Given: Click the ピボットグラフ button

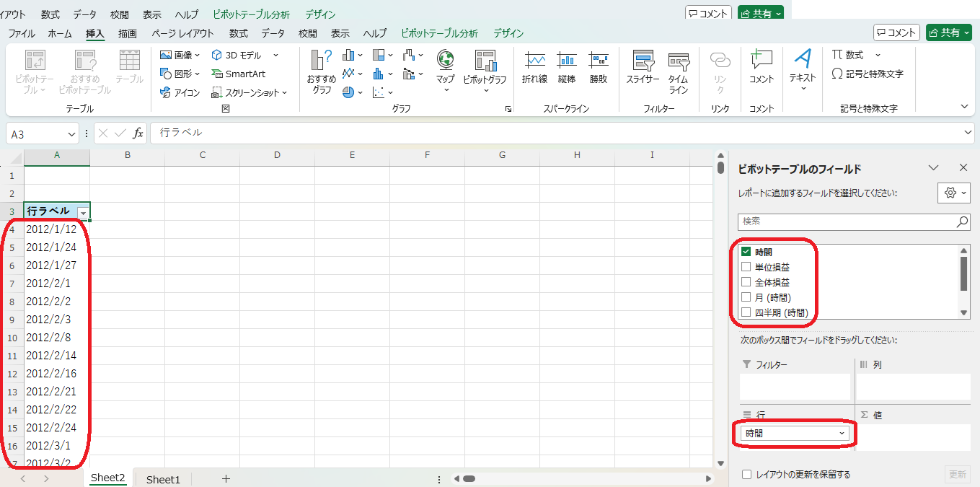Looking at the screenshot, I should [x=485, y=72].
